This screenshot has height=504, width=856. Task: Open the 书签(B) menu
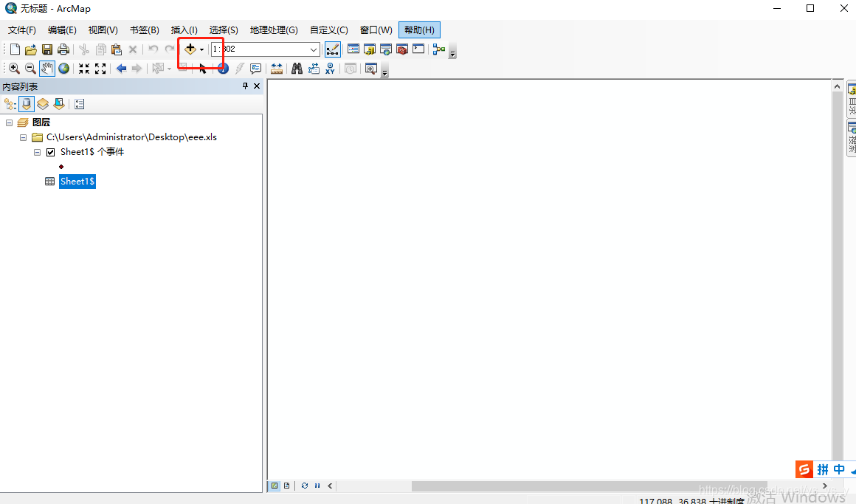(144, 30)
